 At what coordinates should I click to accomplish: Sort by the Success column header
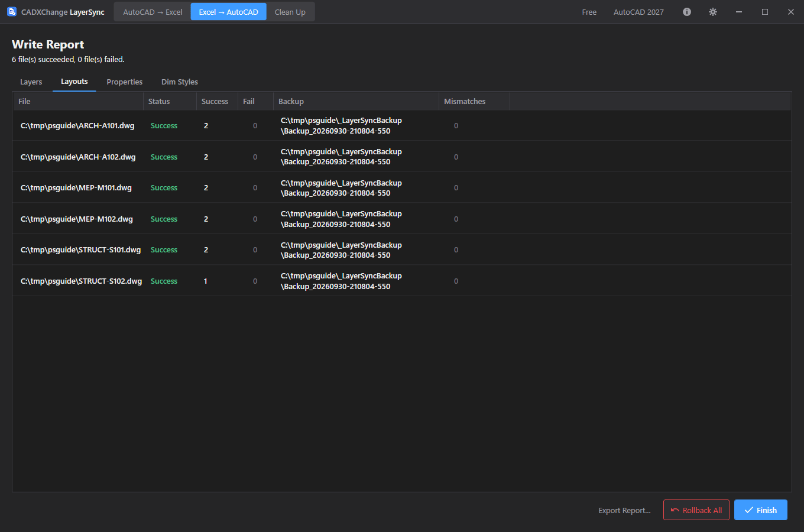217,102
